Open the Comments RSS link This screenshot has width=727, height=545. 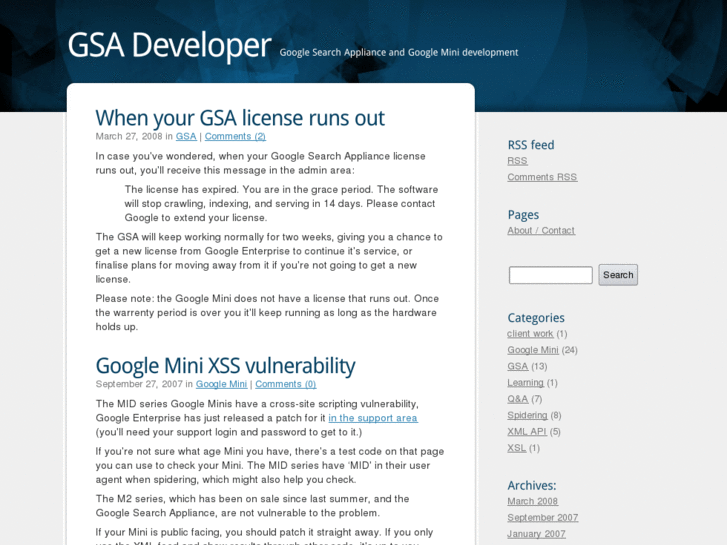[542, 177]
